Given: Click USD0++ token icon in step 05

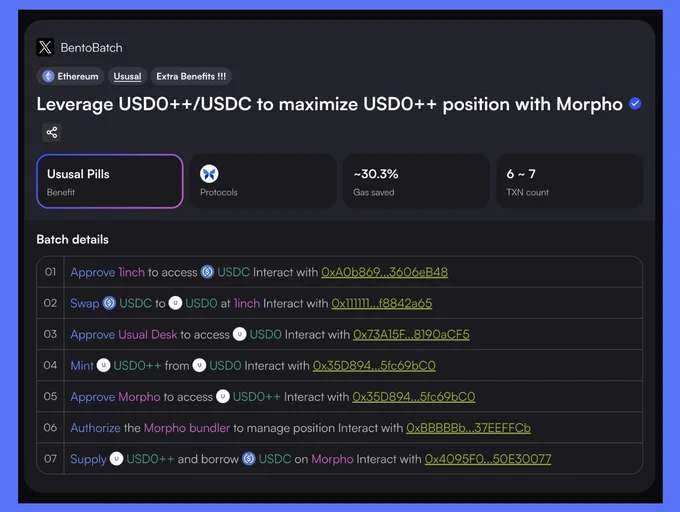Looking at the screenshot, I should click(223, 396).
